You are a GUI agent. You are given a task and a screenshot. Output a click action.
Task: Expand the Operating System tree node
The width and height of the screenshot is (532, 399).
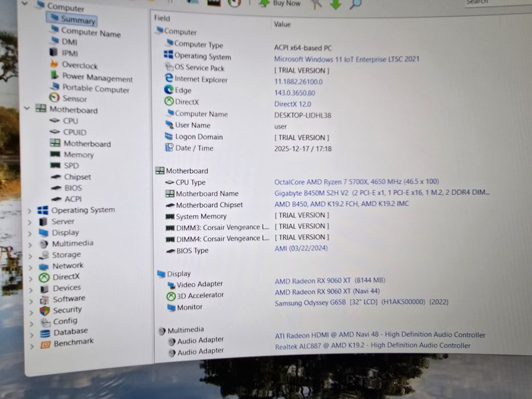[30, 211]
